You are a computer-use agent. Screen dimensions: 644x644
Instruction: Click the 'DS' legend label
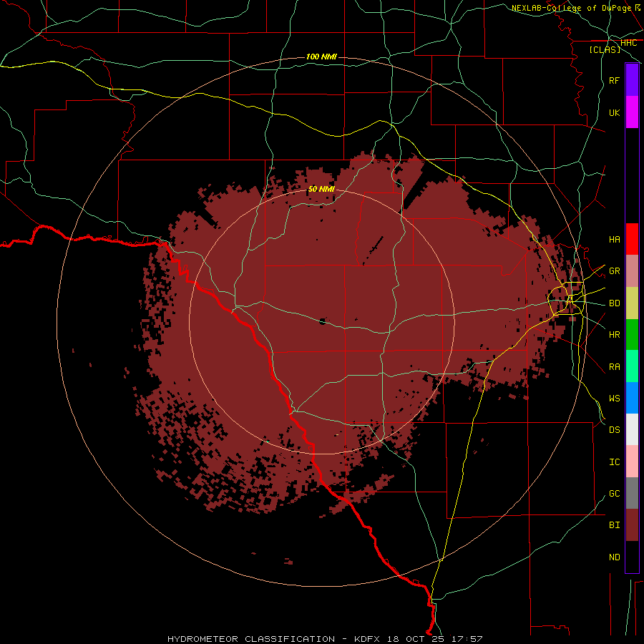[x=614, y=430]
